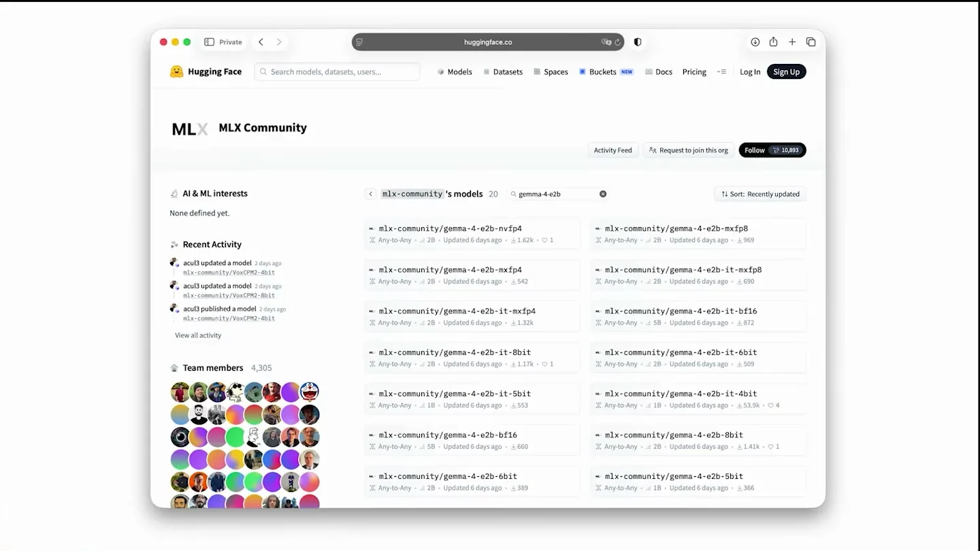The width and height of the screenshot is (980, 551).
Task: Open mlx-community/gemma-4-e2b-it-4bit model
Action: 699,399
